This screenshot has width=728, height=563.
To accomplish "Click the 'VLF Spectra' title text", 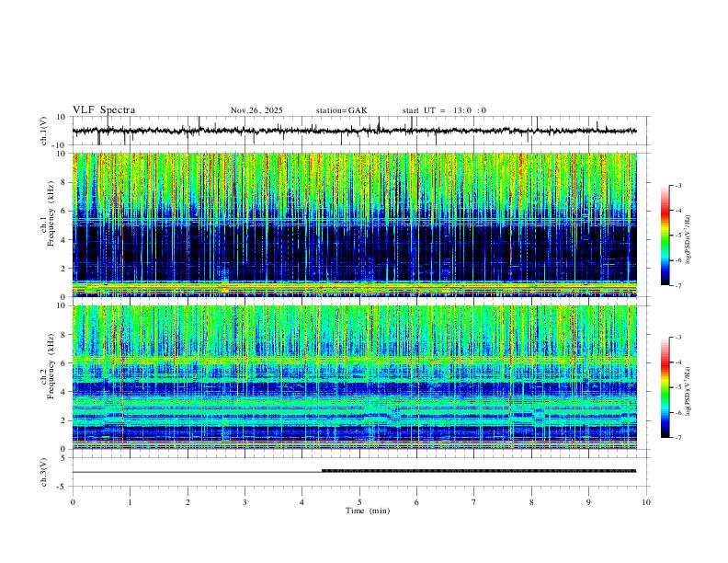I will click(104, 110).
